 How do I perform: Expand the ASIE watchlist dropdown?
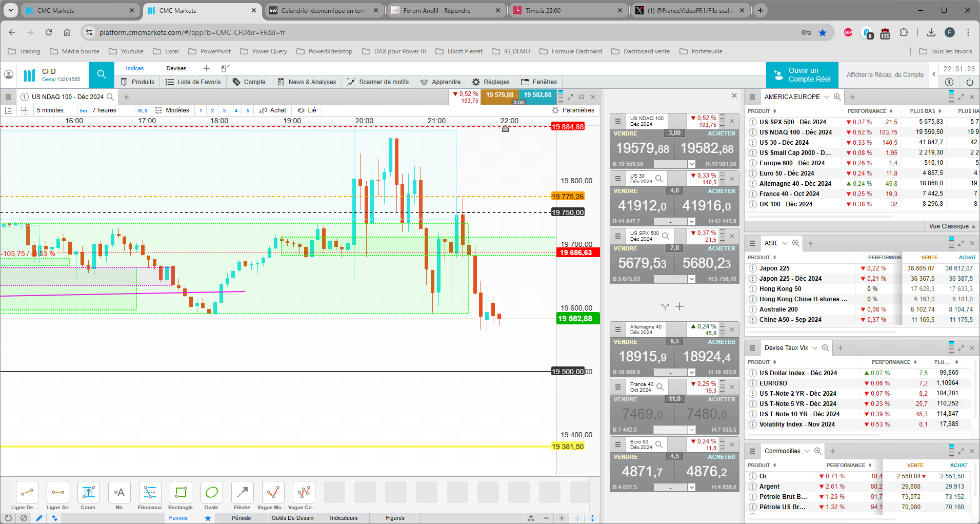785,243
